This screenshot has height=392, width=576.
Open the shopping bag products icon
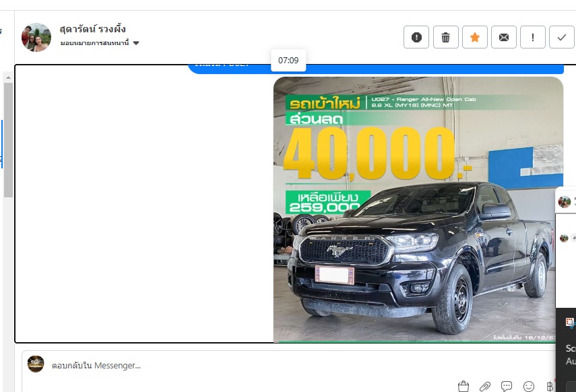coord(463,386)
